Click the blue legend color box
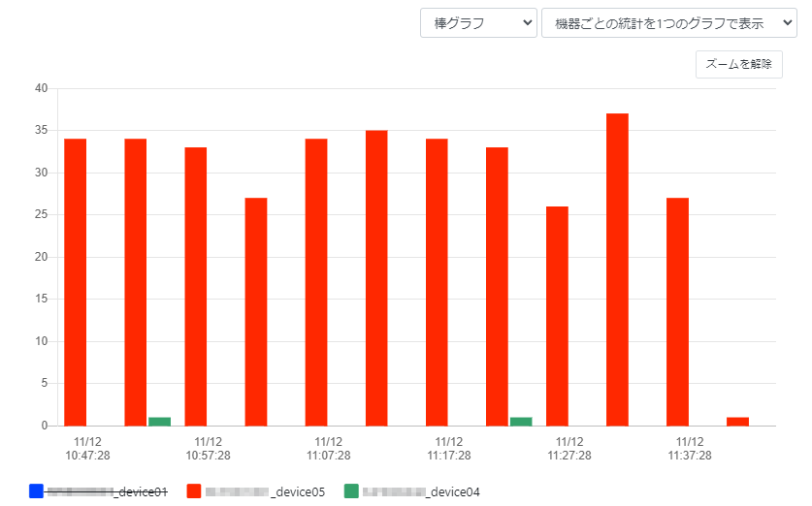This screenshot has width=812, height=506. (x=37, y=491)
